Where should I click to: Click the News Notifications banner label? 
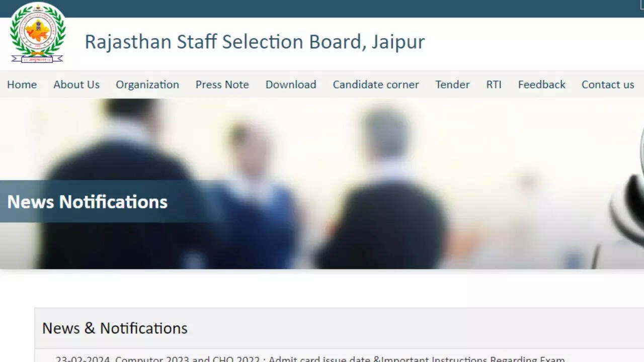coord(88,202)
